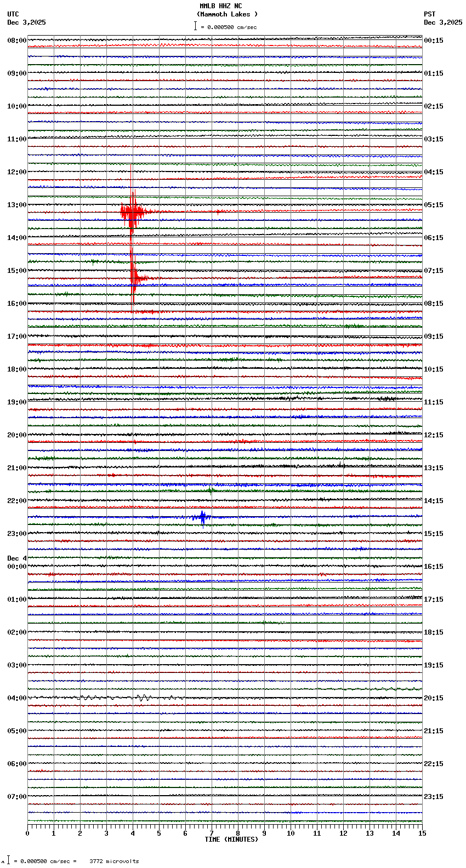The height and width of the screenshot is (868, 466).
Task: Click the 18:15 PST time label
Action: (434, 632)
